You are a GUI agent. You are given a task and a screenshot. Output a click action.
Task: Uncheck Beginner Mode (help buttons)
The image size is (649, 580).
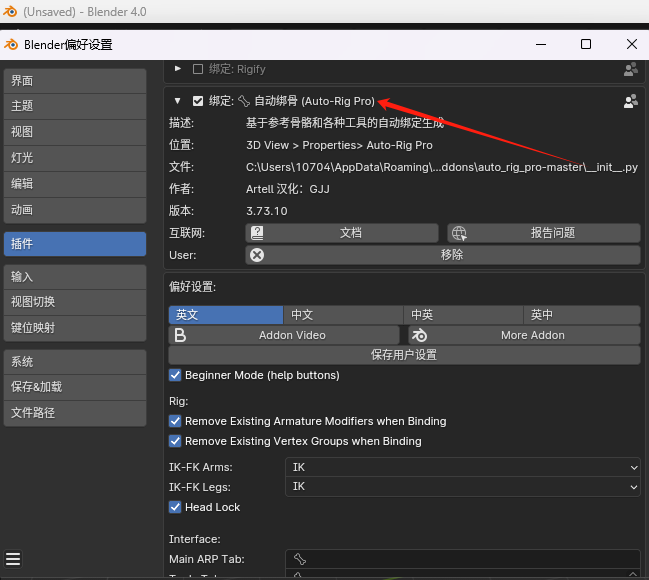(x=175, y=375)
